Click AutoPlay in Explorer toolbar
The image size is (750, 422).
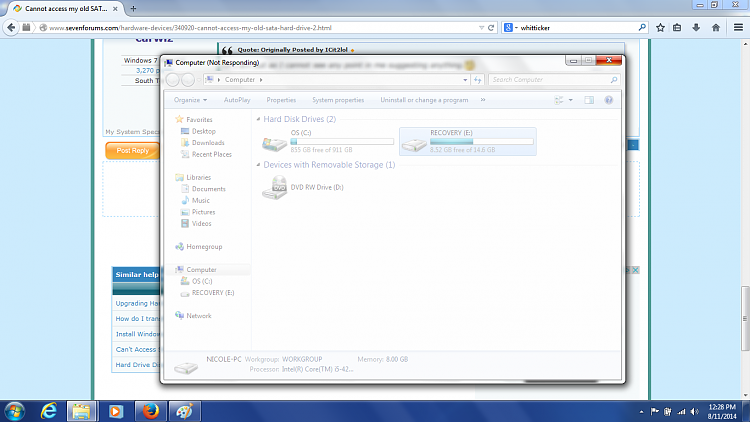coord(237,100)
